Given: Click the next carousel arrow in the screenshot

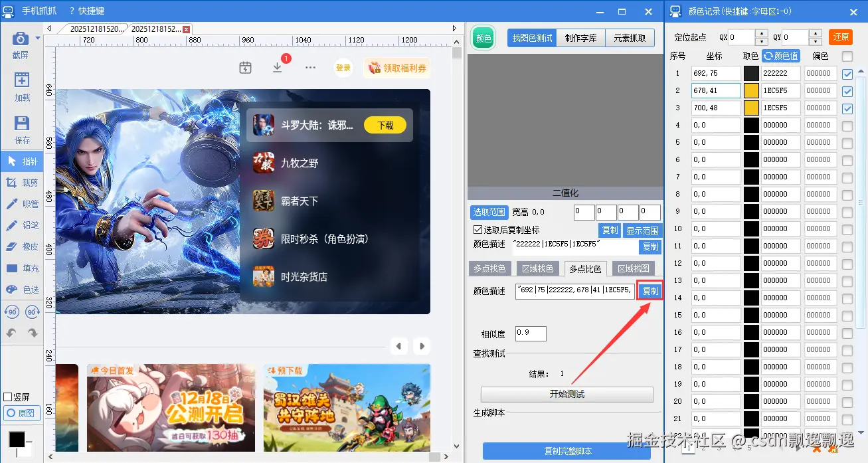Looking at the screenshot, I should [x=421, y=346].
